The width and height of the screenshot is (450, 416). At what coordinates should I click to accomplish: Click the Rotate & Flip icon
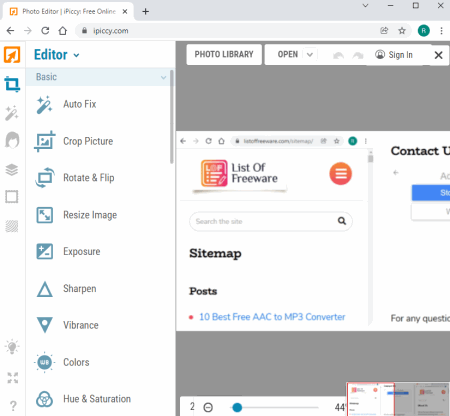tap(45, 178)
